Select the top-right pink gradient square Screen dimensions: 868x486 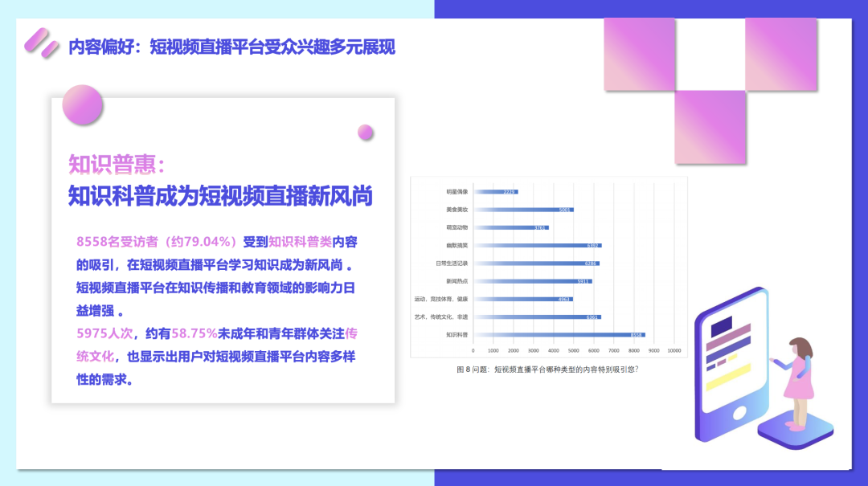pyautogui.click(x=781, y=54)
